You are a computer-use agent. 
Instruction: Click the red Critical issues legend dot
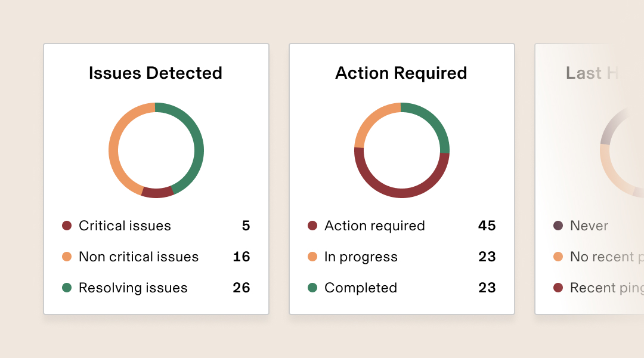tap(67, 226)
